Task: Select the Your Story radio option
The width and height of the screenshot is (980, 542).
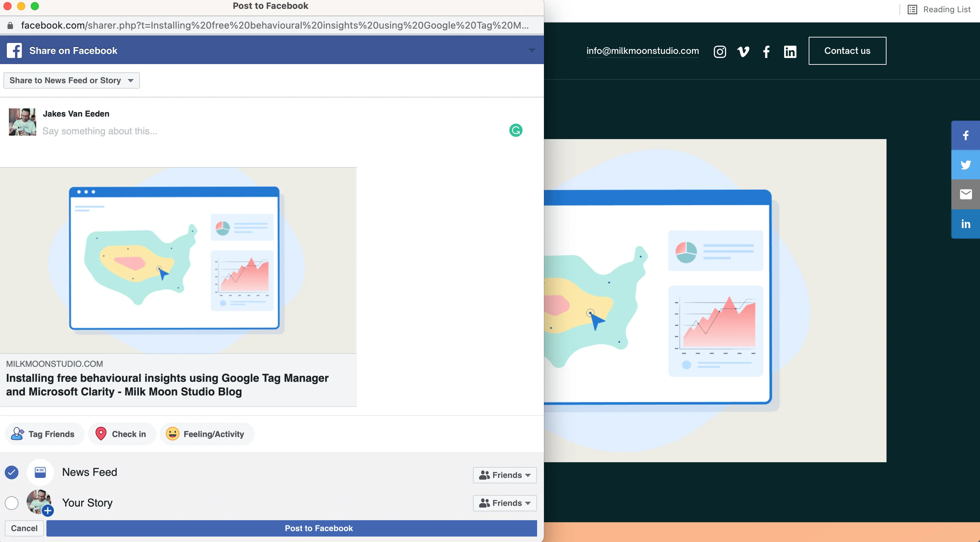Action: pyautogui.click(x=12, y=503)
